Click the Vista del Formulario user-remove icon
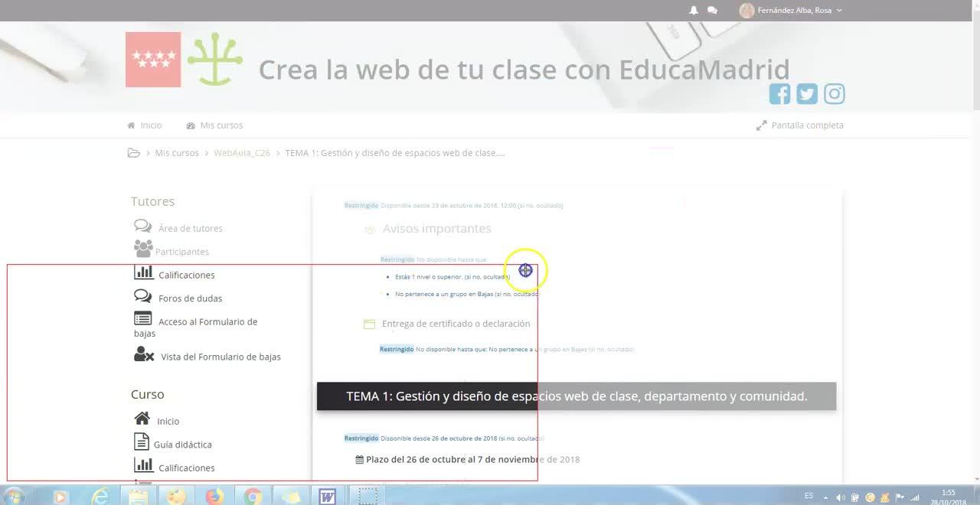 tap(144, 354)
